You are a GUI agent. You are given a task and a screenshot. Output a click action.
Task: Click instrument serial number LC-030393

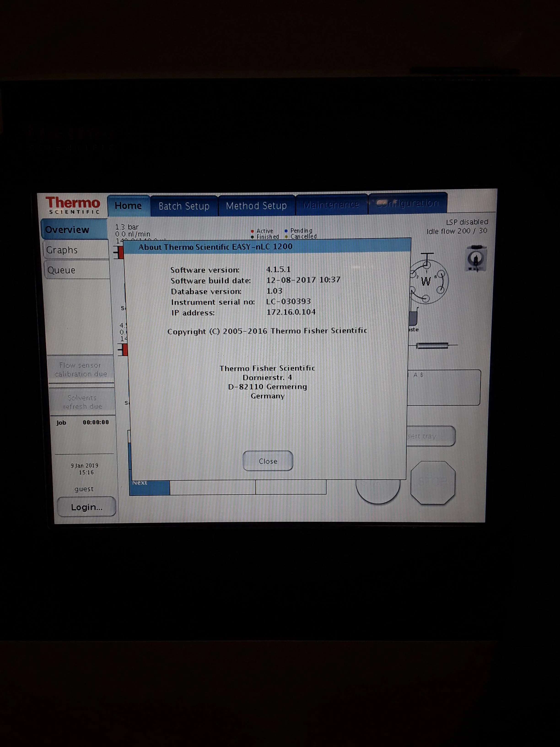point(288,301)
